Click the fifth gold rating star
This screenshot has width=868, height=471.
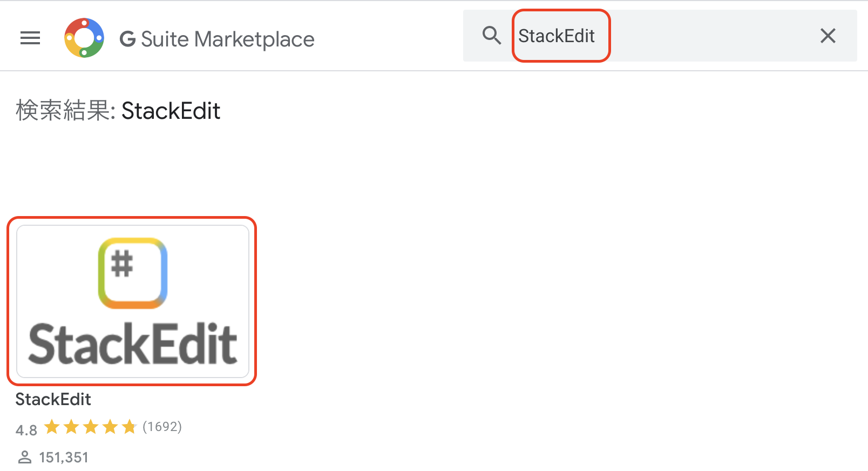pos(130,426)
